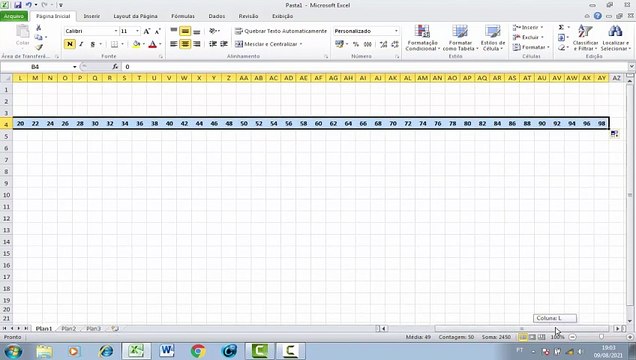Open the font size 11 dropdown

click(137, 31)
